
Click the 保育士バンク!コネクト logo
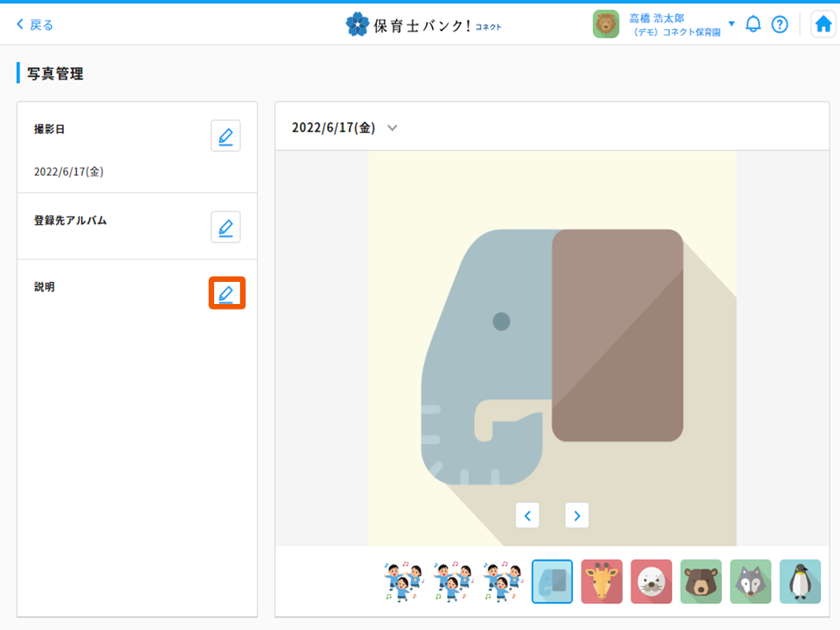click(x=424, y=24)
